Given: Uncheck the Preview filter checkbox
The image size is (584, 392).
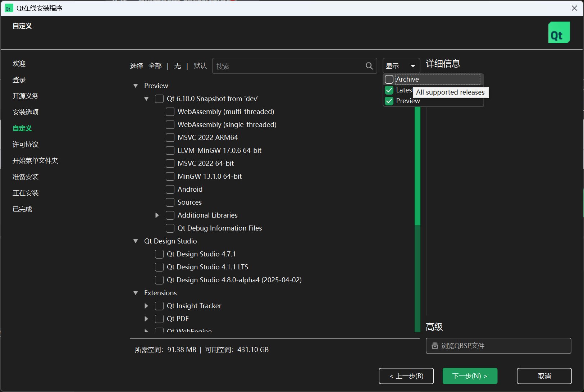Looking at the screenshot, I should (389, 101).
